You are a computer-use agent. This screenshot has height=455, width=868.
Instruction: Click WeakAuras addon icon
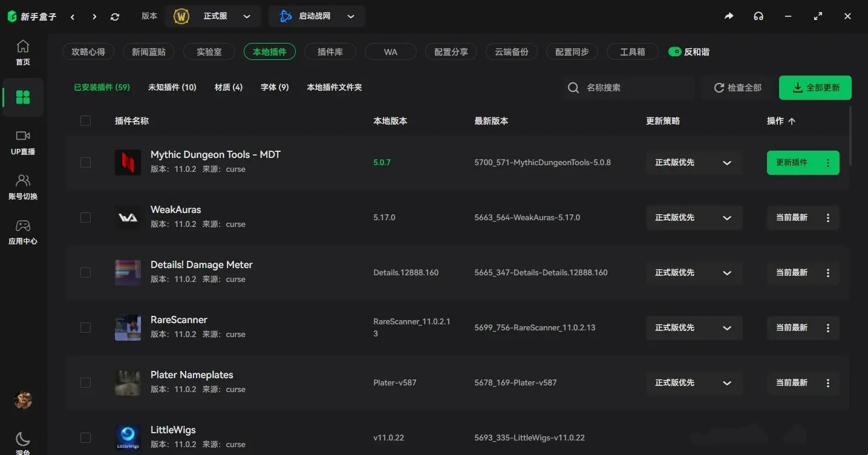(128, 217)
